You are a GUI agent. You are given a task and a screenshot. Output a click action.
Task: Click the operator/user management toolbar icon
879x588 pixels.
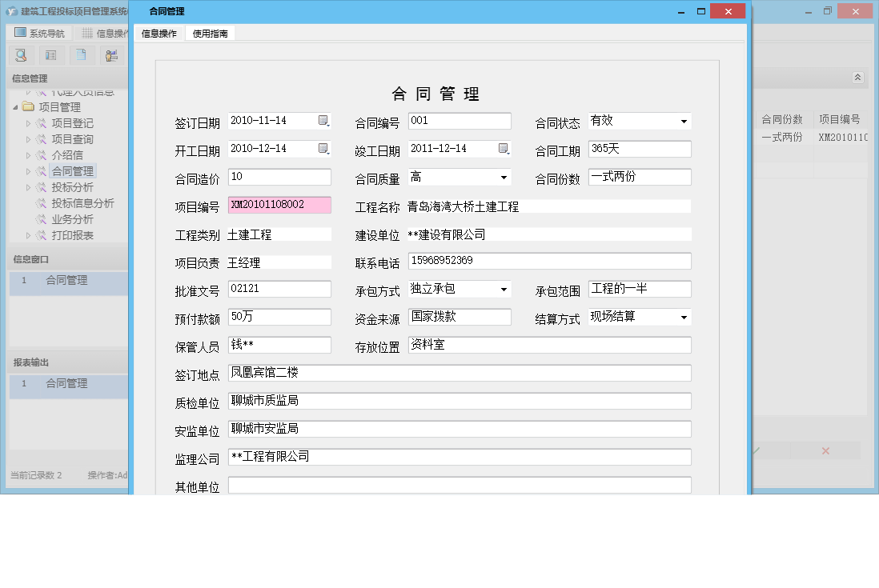click(x=111, y=54)
